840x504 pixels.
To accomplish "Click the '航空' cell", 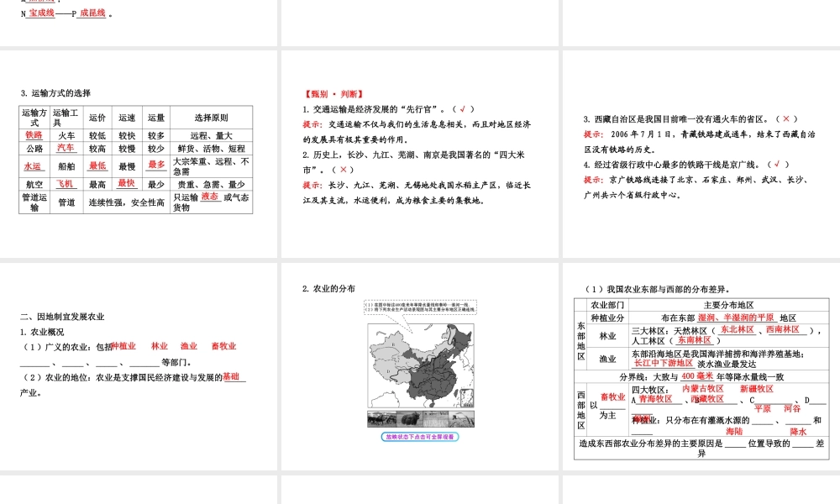I will (34, 184).
